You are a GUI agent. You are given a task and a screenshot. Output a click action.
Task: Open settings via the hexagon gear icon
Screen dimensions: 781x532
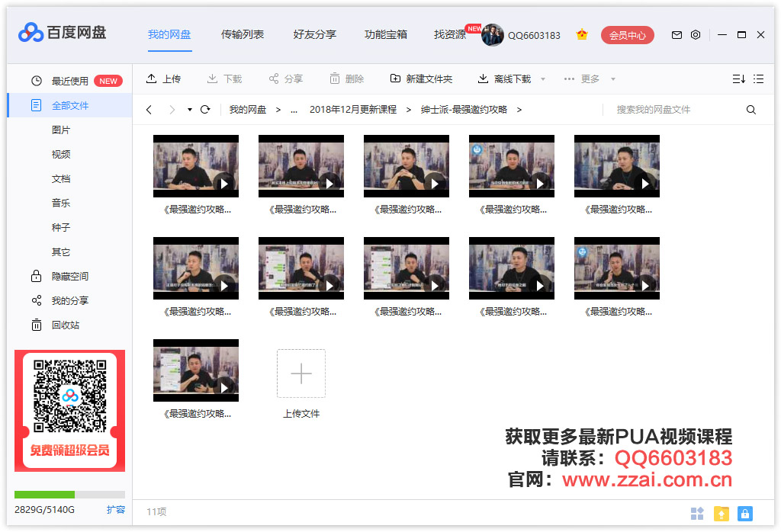[x=696, y=35]
